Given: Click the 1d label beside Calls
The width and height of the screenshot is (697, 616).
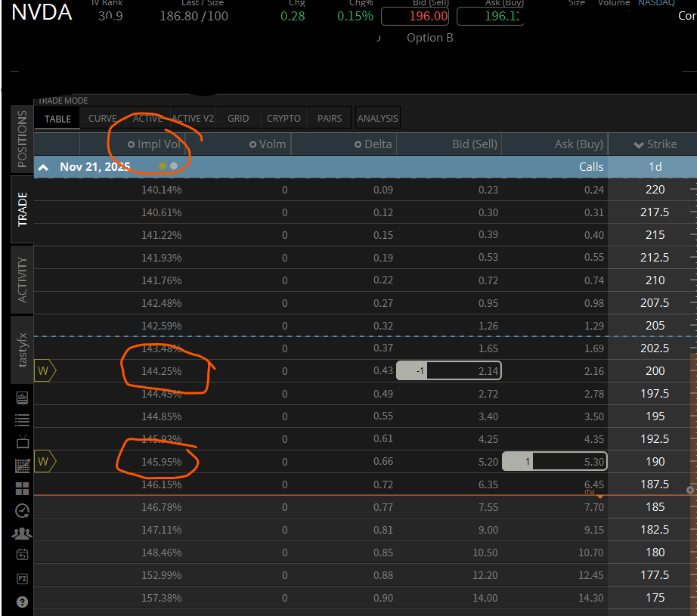Looking at the screenshot, I should click(x=655, y=167).
